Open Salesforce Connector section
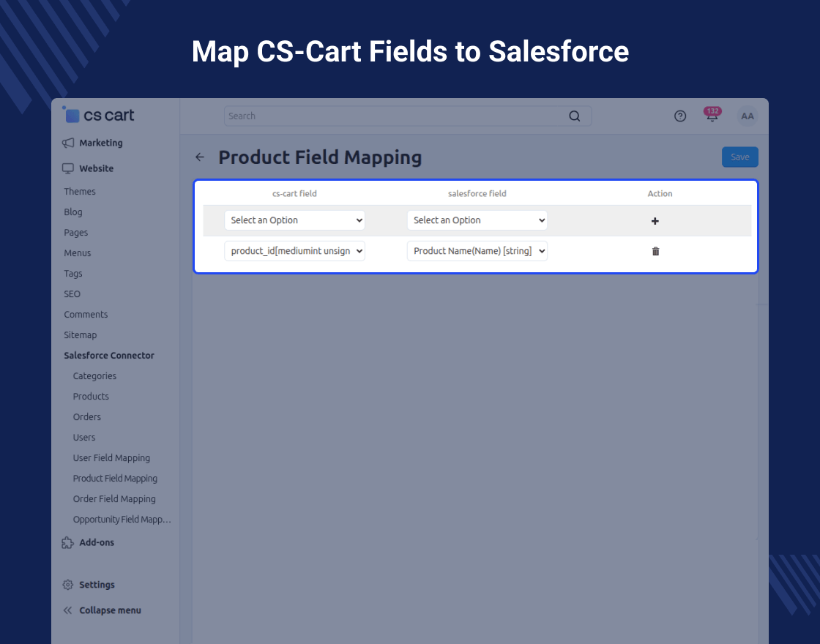This screenshot has height=644, width=820. click(109, 356)
